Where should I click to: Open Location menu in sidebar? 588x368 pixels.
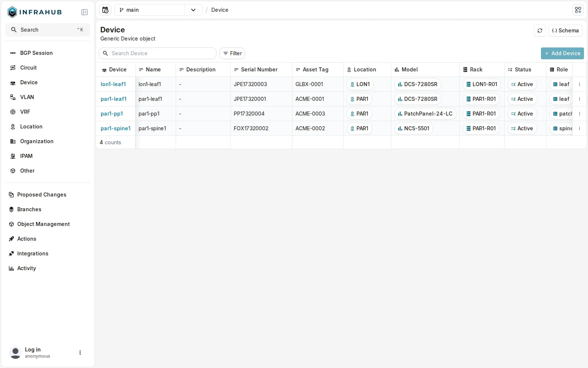click(x=48, y=127)
